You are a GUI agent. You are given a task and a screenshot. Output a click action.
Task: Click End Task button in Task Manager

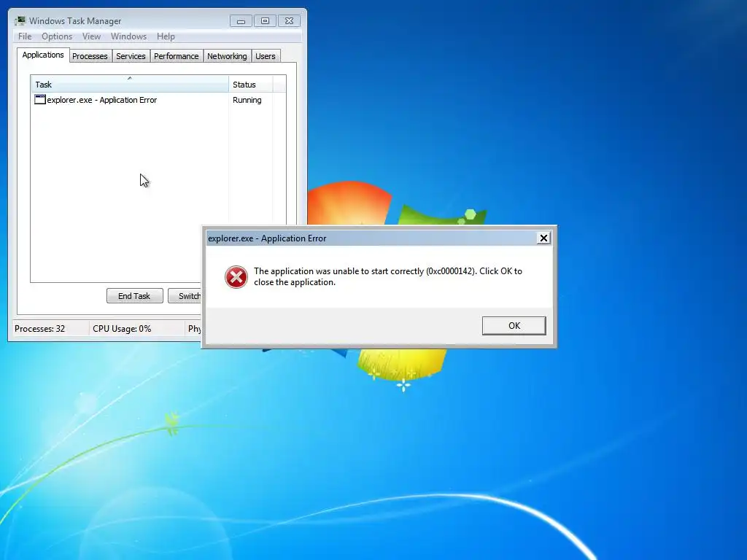pyautogui.click(x=134, y=296)
